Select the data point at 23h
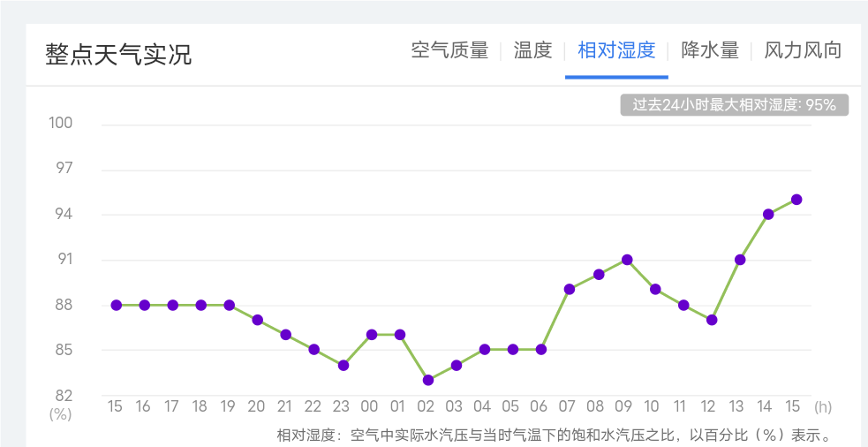 (343, 365)
